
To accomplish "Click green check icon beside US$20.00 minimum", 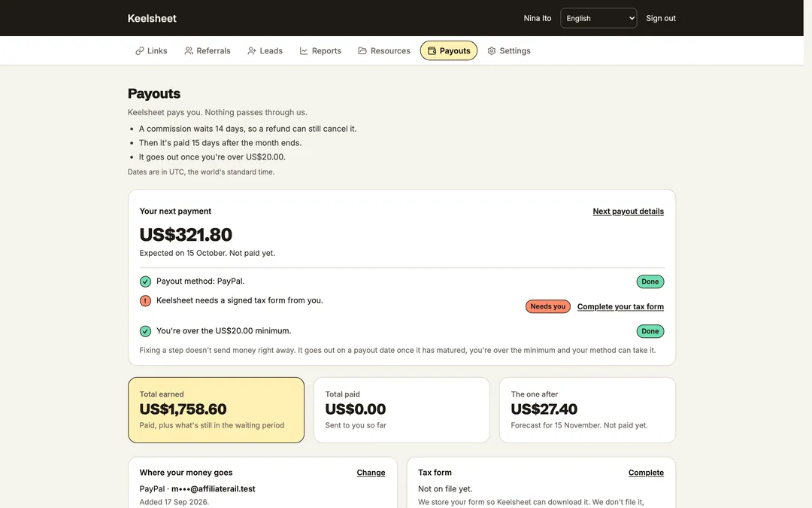I will 146,331.
